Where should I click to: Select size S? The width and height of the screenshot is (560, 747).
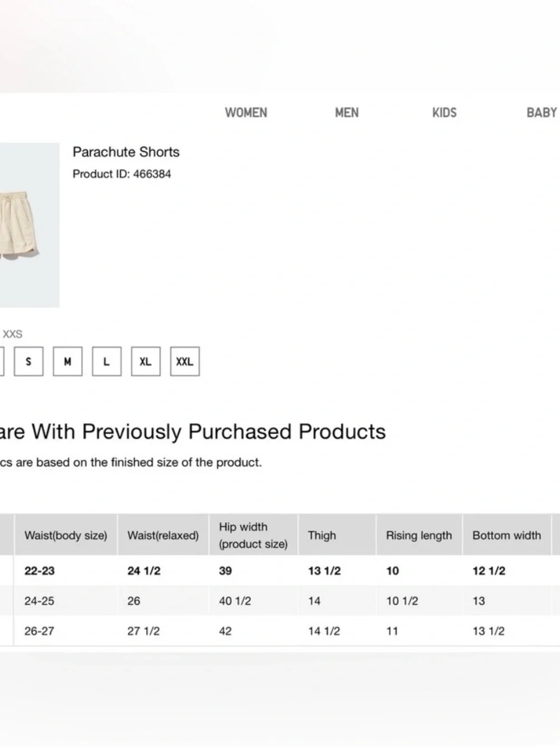click(29, 361)
